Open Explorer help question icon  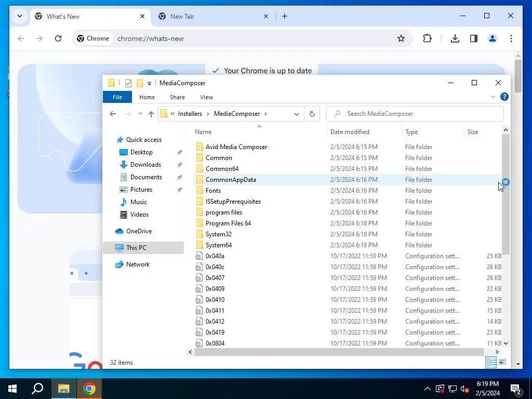(x=504, y=97)
